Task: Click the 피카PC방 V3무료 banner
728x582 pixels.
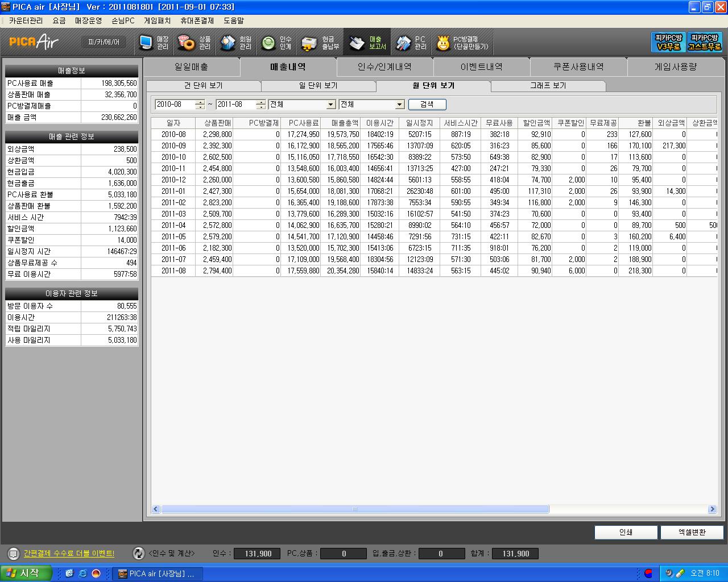Action: [x=669, y=42]
